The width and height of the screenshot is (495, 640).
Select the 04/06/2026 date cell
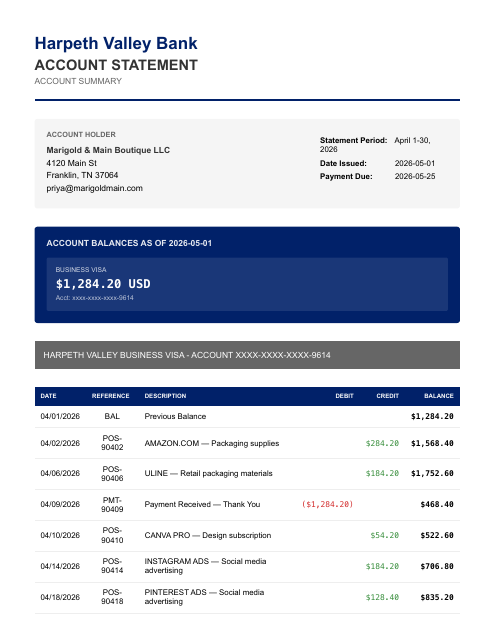[60, 473]
